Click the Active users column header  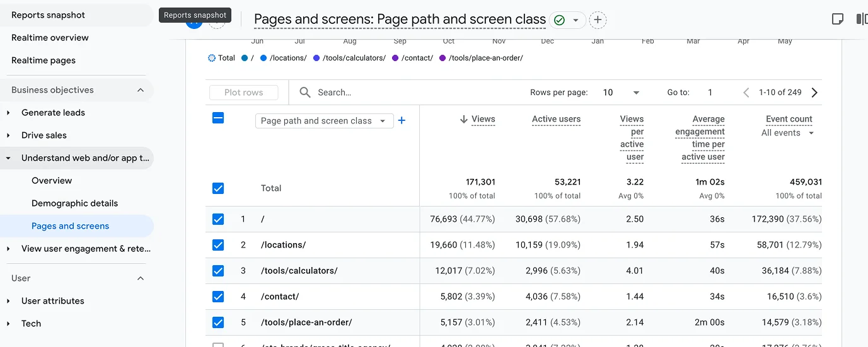[556, 119]
